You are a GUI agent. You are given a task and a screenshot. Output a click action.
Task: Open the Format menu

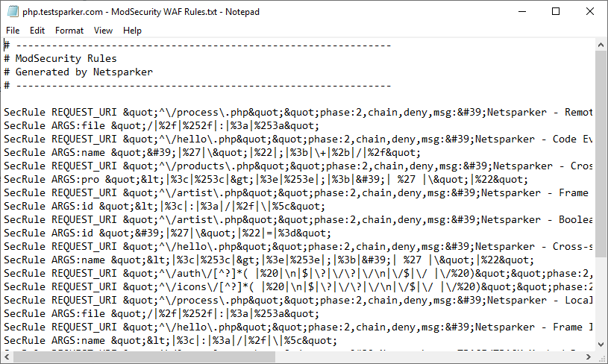coord(69,31)
